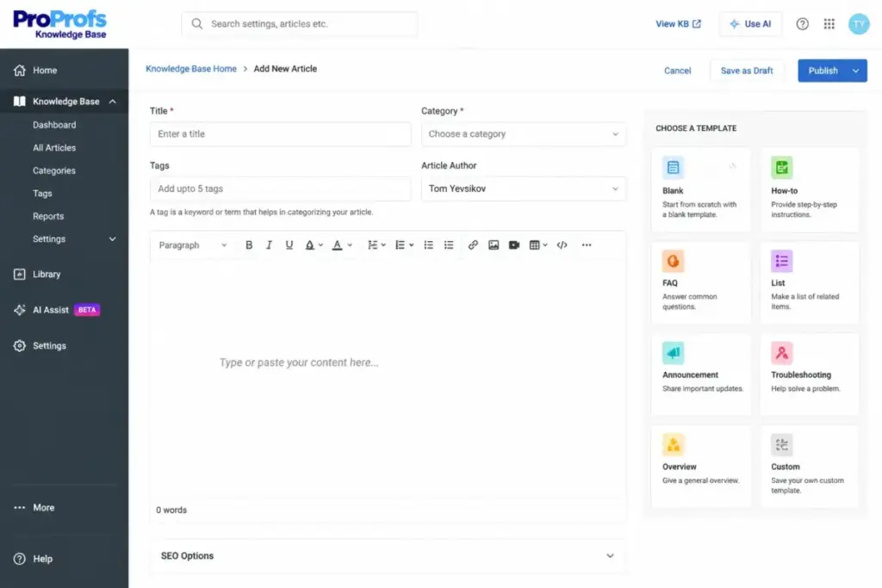
Task: Open Dashboard in the sidebar
Action: coord(54,125)
